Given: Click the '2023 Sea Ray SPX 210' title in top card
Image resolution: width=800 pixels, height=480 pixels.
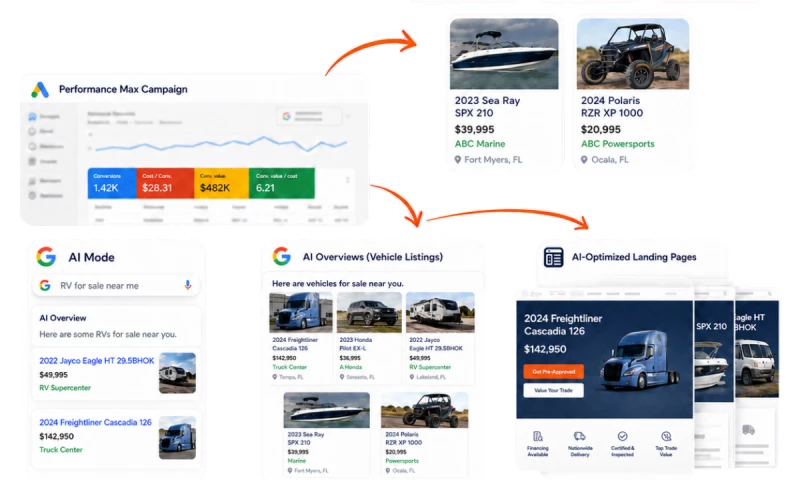Looking at the screenshot, I should click(x=487, y=107).
